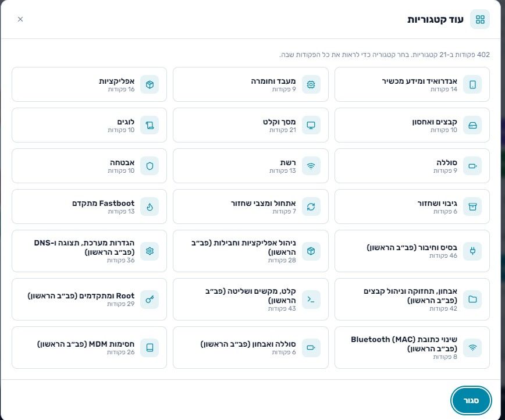Open the refresh icon for אתחול ומצבי שחזור

[x=311, y=207]
